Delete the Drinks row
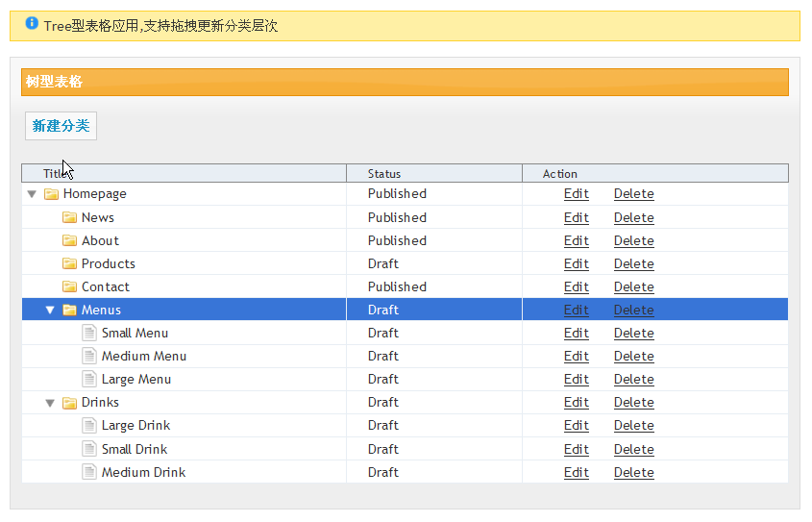The width and height of the screenshot is (812, 522). click(x=634, y=403)
